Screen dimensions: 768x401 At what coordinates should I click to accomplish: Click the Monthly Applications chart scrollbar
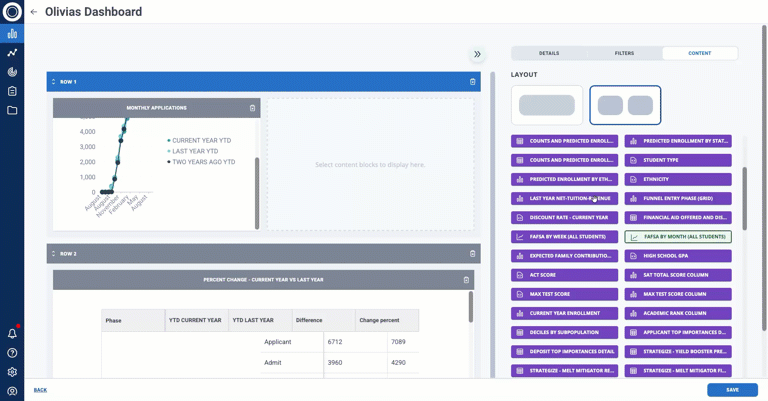point(257,193)
